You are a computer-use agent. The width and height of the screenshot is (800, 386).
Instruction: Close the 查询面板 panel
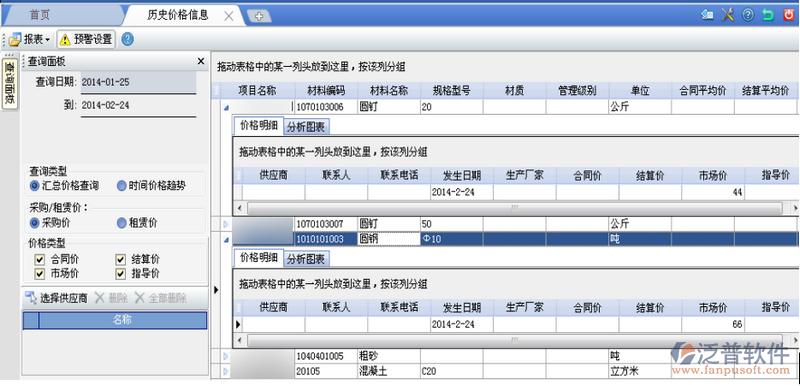[x=201, y=61]
